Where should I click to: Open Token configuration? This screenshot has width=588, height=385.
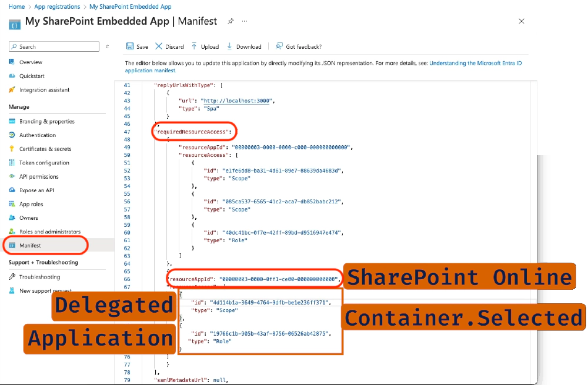pos(44,163)
